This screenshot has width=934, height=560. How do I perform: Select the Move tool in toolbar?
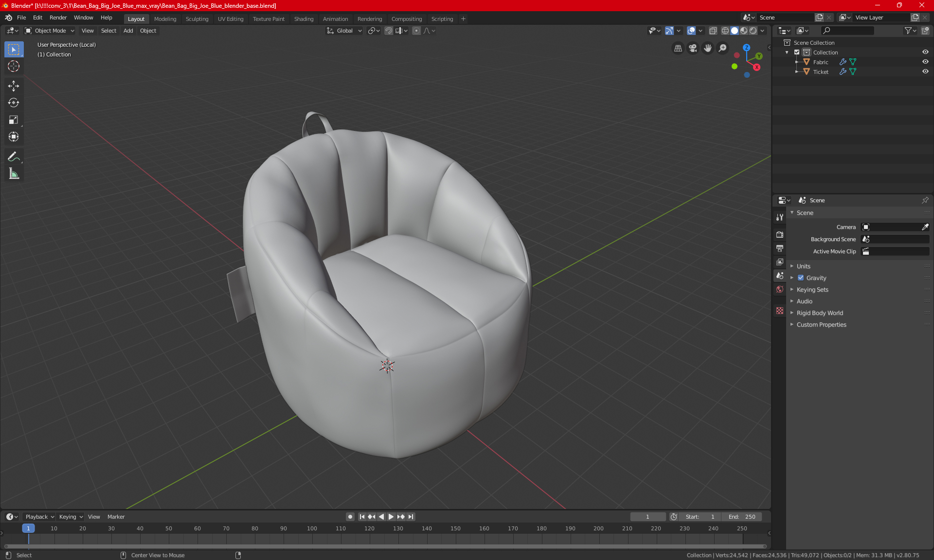tap(14, 86)
